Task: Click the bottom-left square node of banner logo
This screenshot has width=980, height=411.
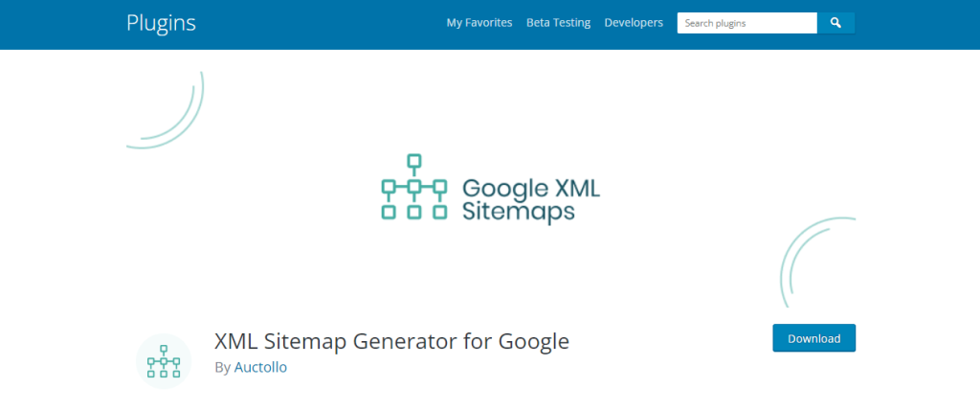Action: pos(388,212)
